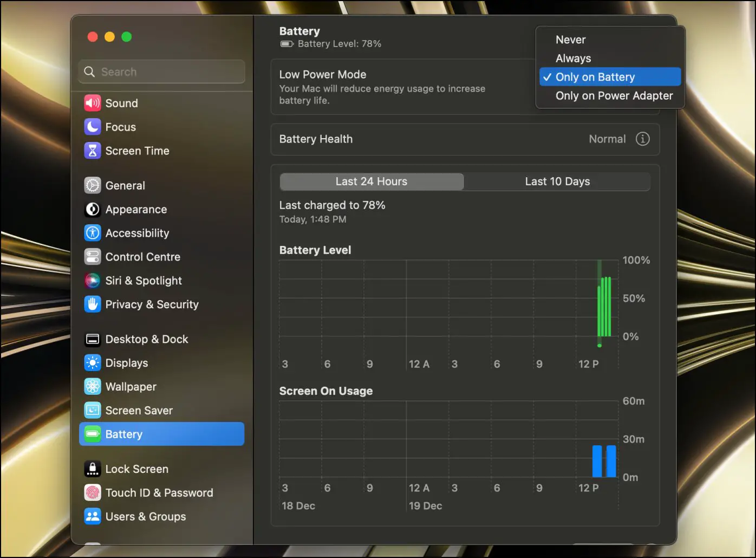Click the Touch ID fingerprint icon
This screenshot has height=558, width=756.
pos(93,493)
